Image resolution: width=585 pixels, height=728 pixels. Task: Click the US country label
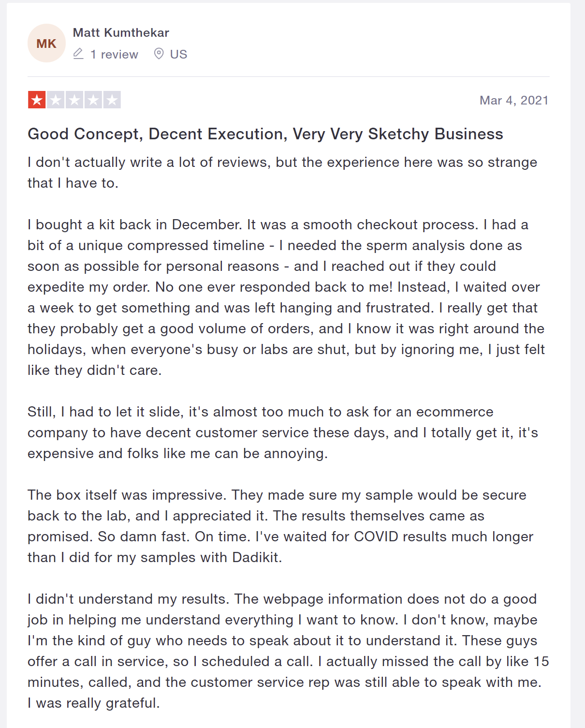[x=178, y=54]
